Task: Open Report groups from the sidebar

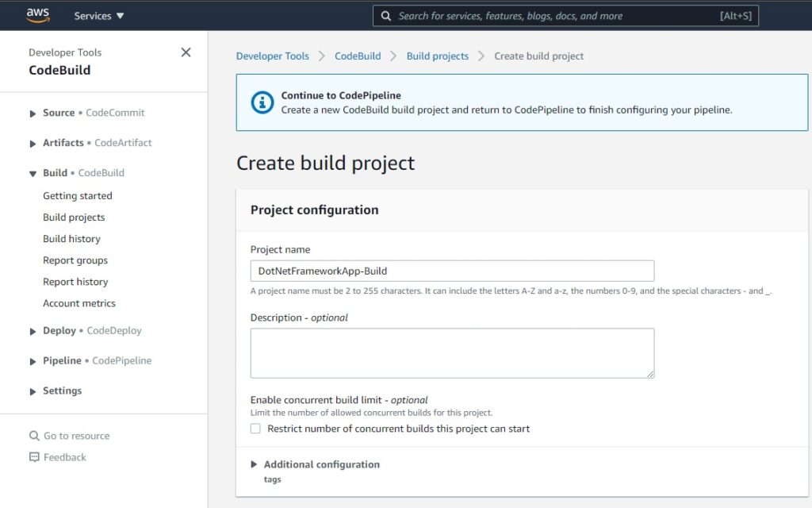Action: [x=75, y=260]
